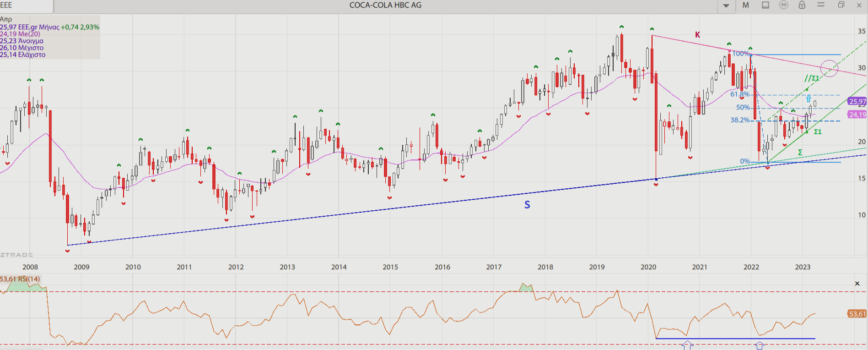Select the '53,61 RSI(14)' indicator label

[20, 279]
